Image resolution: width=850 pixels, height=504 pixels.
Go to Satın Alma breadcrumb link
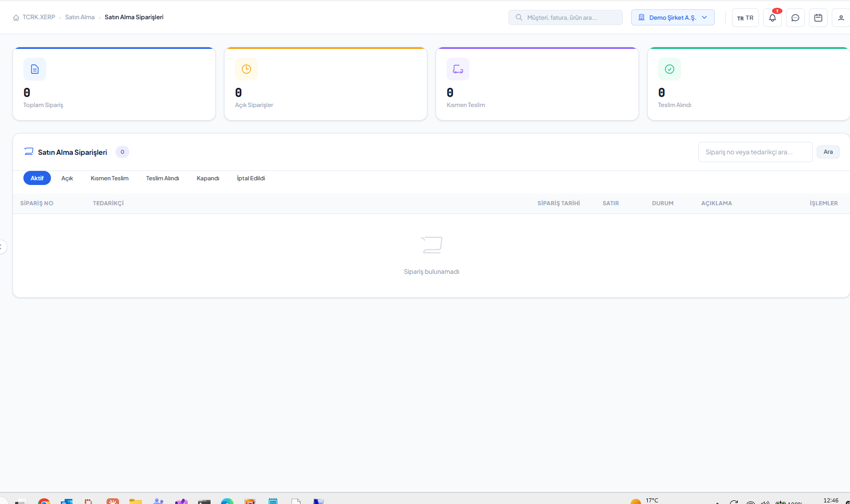[x=80, y=17]
